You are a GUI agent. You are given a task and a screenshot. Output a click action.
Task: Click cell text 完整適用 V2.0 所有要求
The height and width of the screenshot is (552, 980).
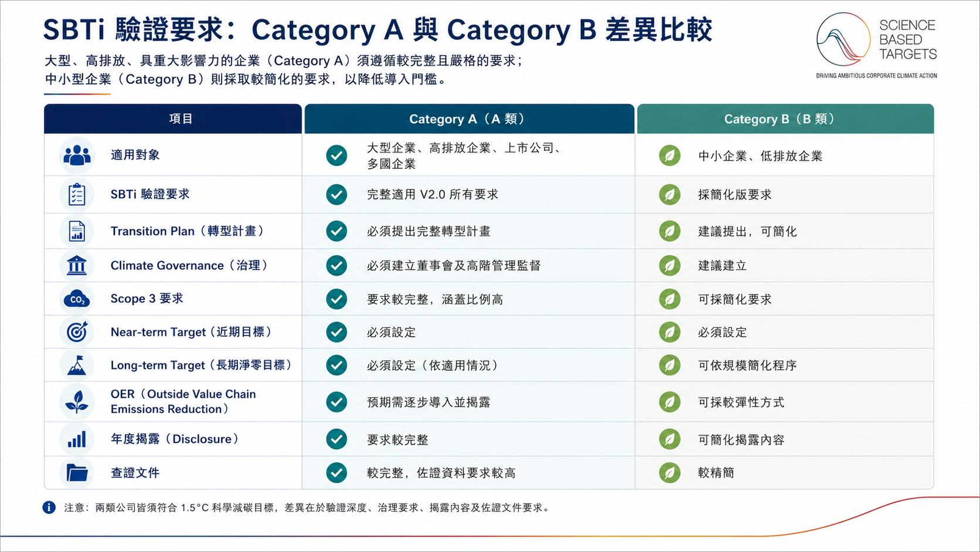(x=433, y=194)
